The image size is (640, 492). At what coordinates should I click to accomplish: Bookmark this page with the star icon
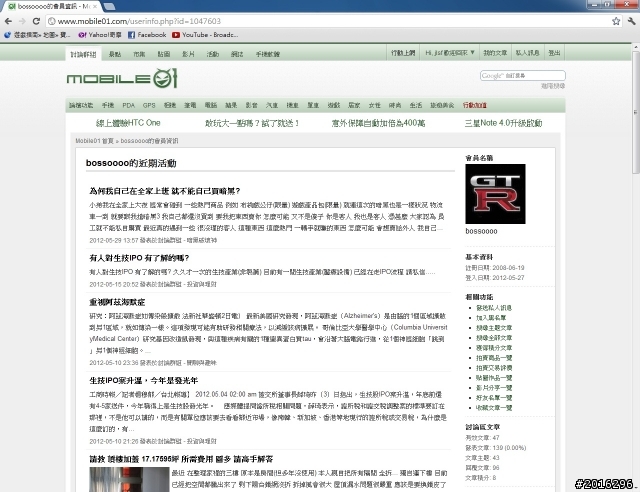pos(616,21)
